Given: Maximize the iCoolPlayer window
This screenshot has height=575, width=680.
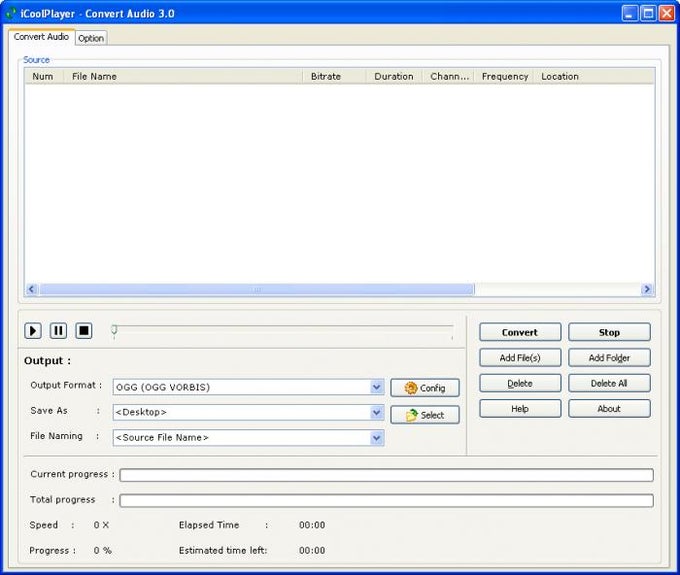Looking at the screenshot, I should coord(648,13).
